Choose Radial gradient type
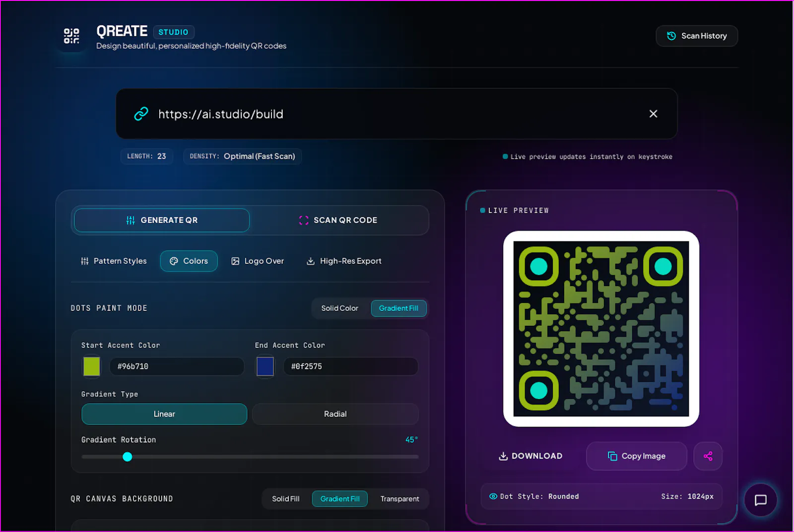794x532 pixels. (335, 414)
